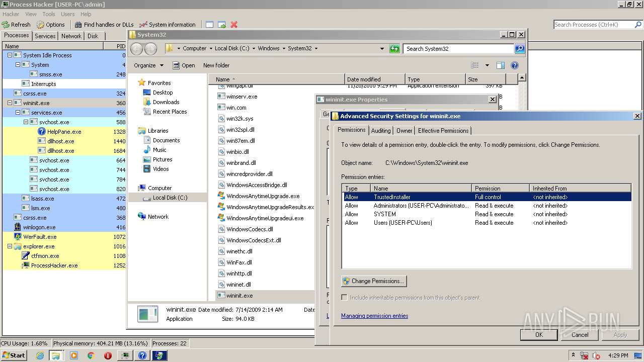Select wininet.dll in file list

[x=238, y=285]
